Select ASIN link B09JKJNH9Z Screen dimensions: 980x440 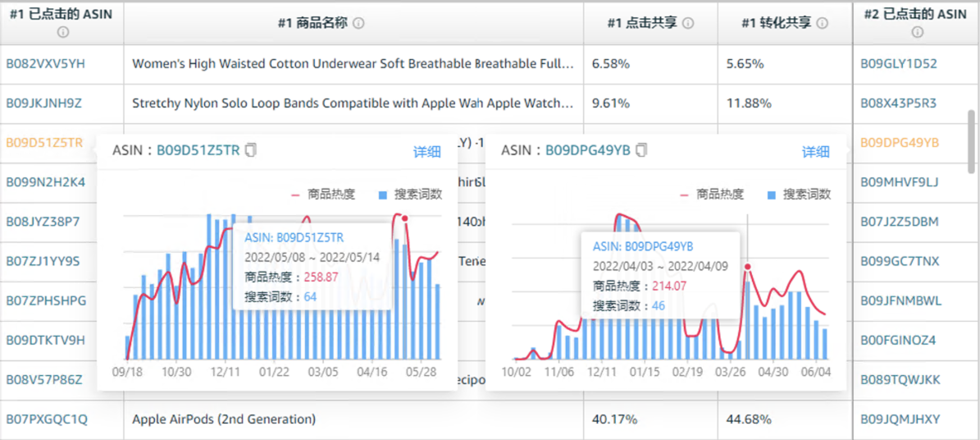tap(44, 103)
